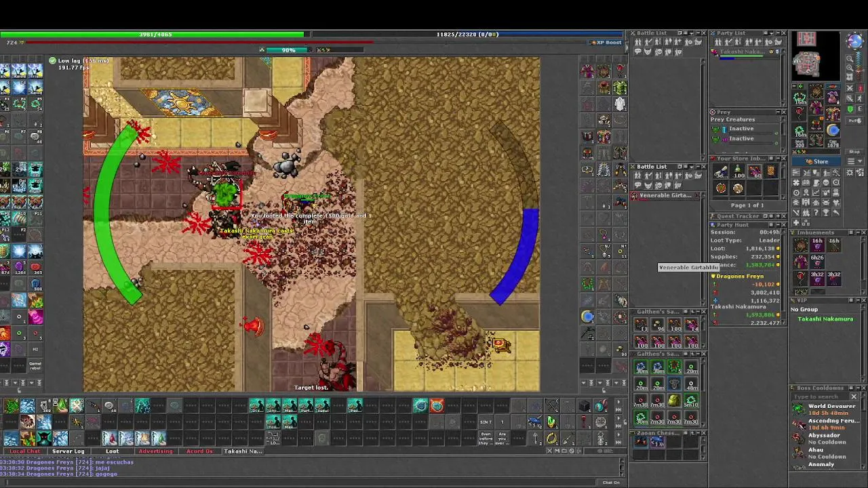The image size is (868, 488).
Task: Click the 100 potion in Store Inbox
Action: click(x=738, y=171)
